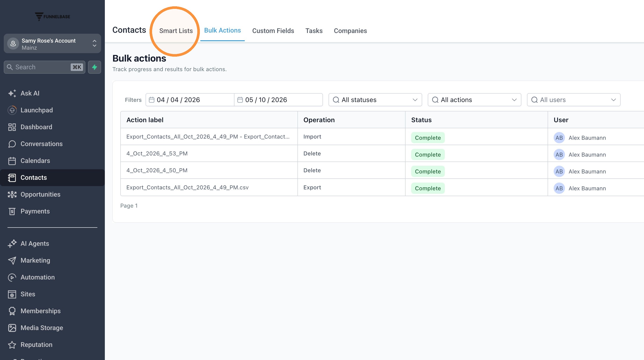Click the Reputation star icon
The width and height of the screenshot is (644, 360).
click(12, 345)
